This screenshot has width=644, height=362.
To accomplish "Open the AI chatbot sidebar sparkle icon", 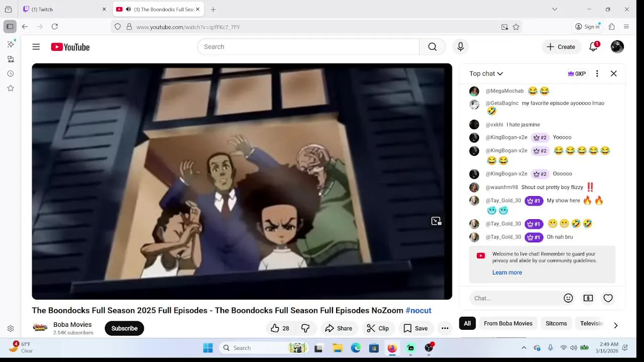I will [11, 45].
